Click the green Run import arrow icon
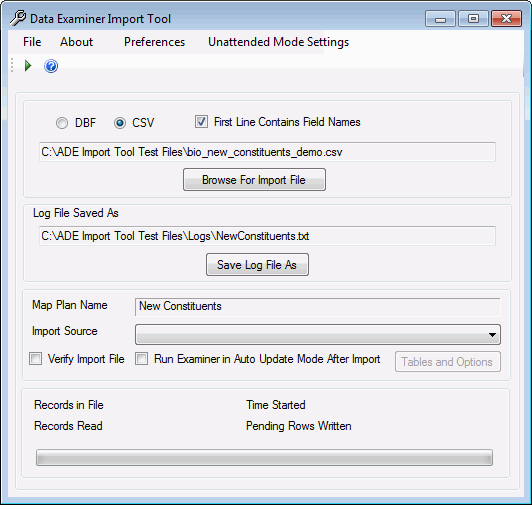This screenshot has height=505, width=532. [x=28, y=66]
